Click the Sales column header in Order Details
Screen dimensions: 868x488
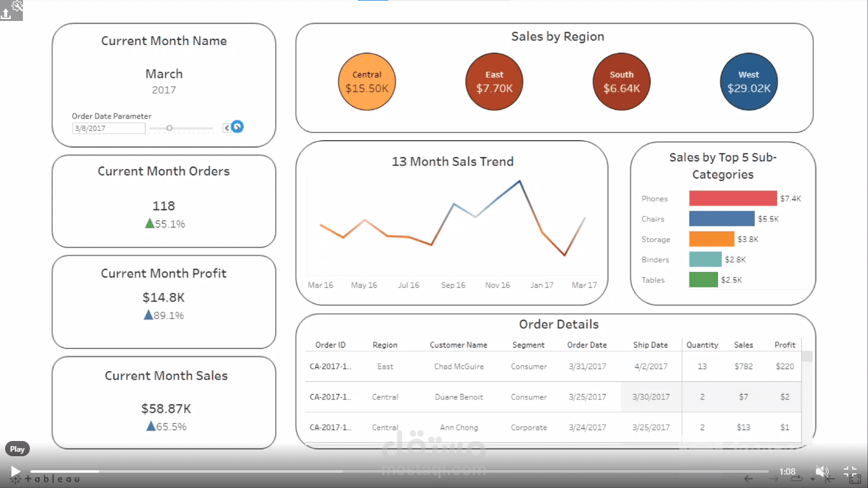[x=743, y=345]
